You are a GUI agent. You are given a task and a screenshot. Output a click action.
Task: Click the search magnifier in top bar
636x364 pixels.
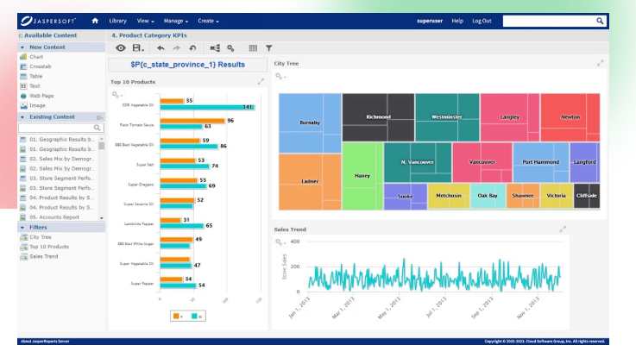600,20
